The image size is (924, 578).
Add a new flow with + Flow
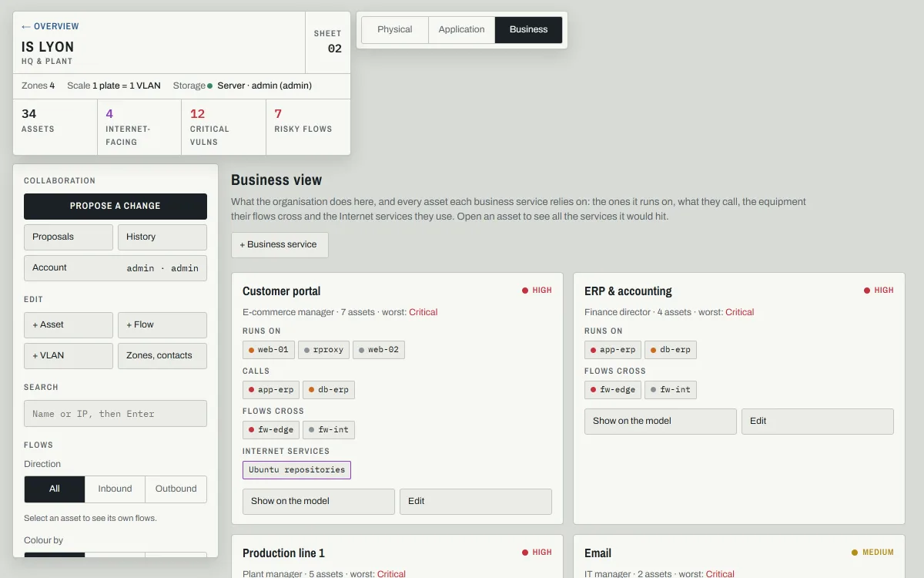click(x=162, y=325)
